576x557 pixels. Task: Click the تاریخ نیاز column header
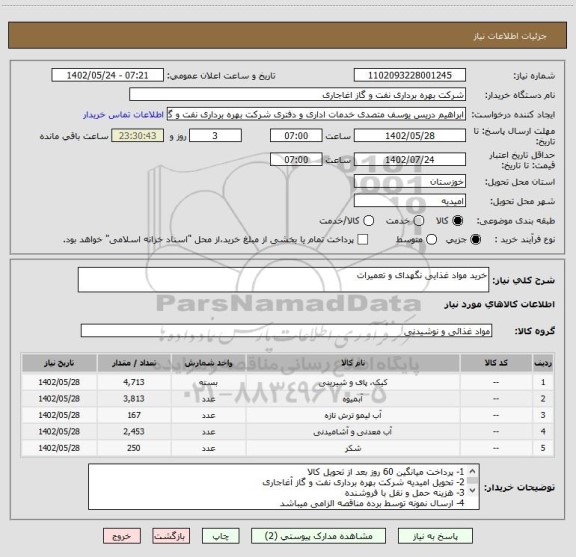(59, 363)
